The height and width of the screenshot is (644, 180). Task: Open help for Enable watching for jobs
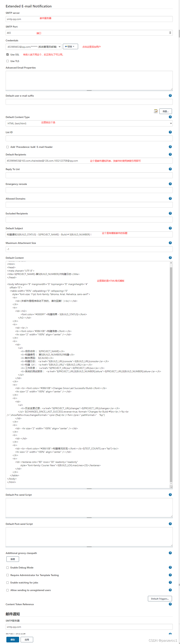point(170,582)
